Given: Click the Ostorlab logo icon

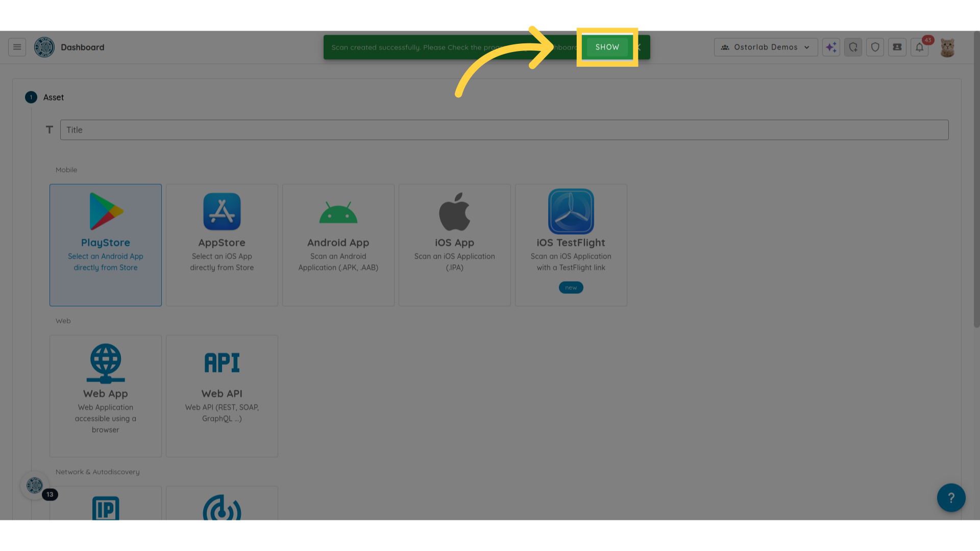Looking at the screenshot, I should click(x=44, y=47).
